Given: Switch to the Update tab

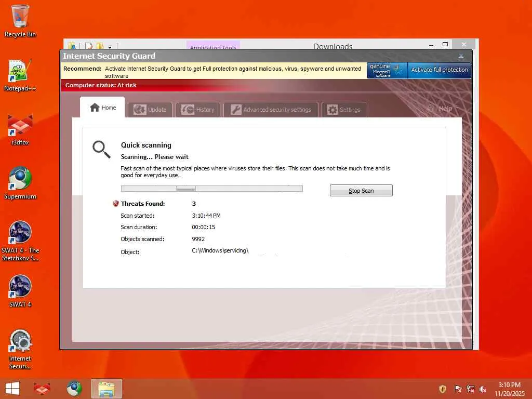Looking at the screenshot, I should [x=150, y=110].
